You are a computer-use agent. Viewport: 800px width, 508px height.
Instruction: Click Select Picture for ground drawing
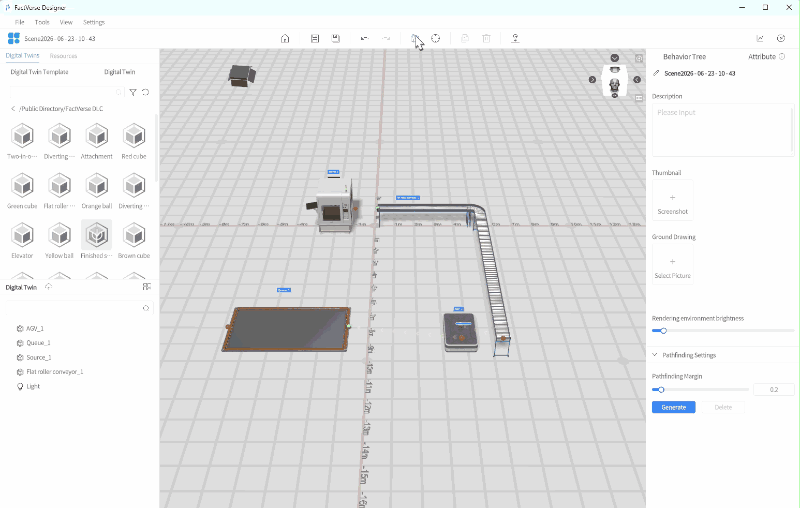[672, 266]
